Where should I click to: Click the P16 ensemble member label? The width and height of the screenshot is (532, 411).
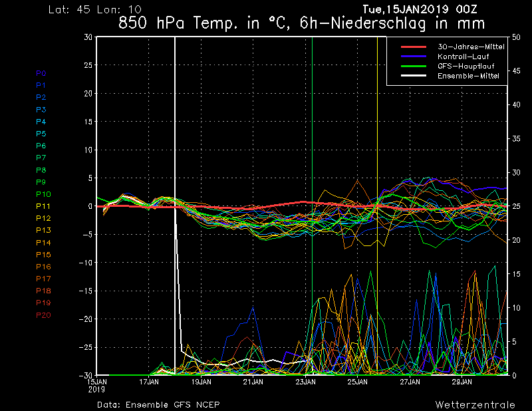tap(43, 267)
